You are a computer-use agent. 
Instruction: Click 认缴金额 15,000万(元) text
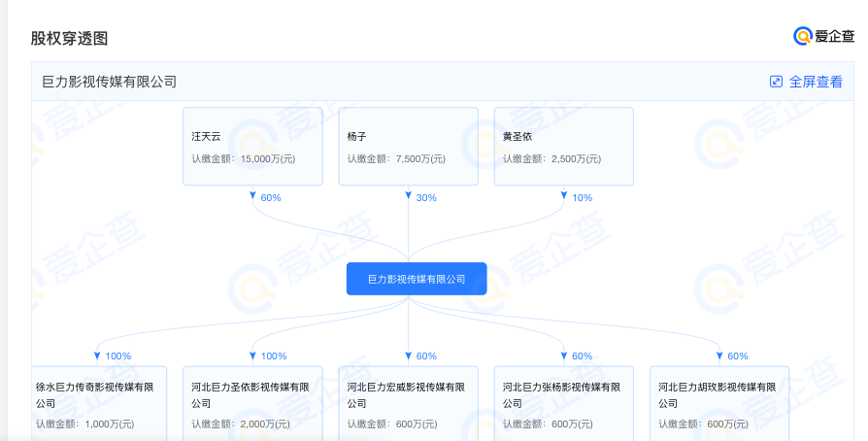(244, 159)
